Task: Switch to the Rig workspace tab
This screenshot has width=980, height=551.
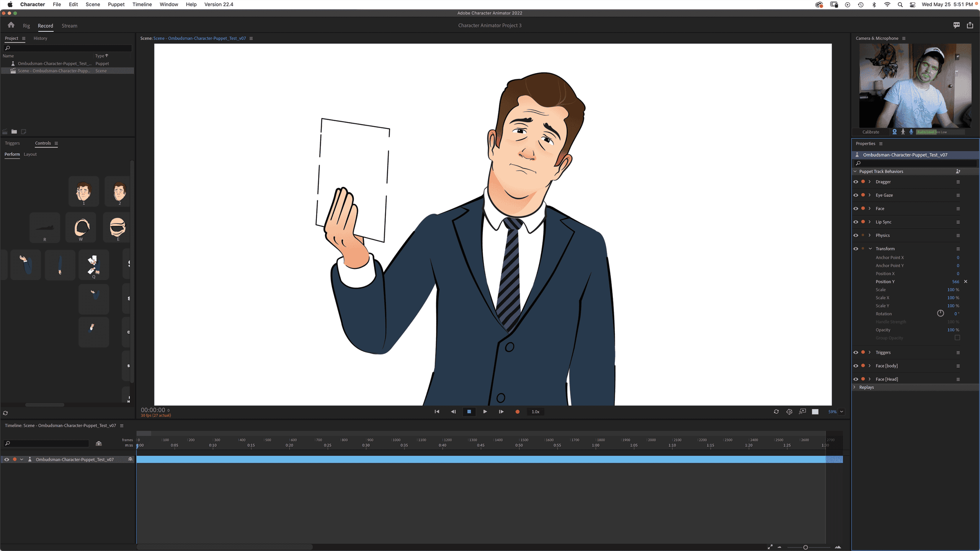Action: coord(26,26)
